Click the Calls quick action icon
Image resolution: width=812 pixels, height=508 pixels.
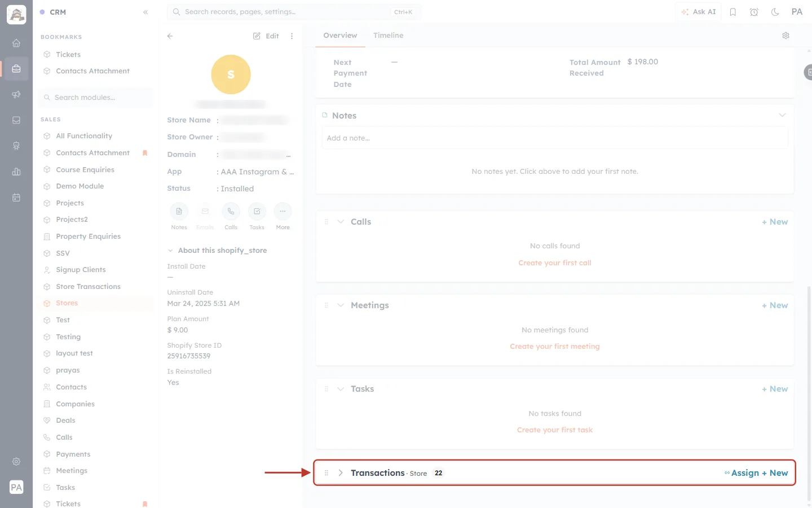click(231, 211)
